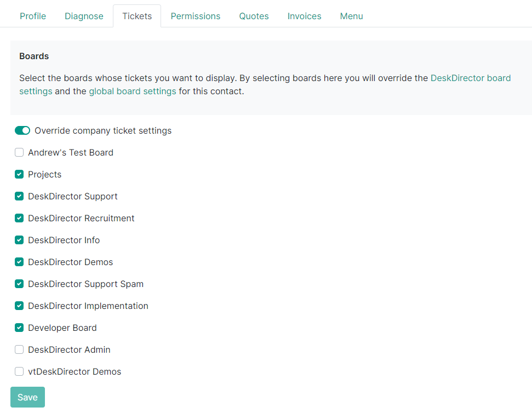532x413 pixels.
Task: Switch to the Menu tab
Action: (352, 16)
